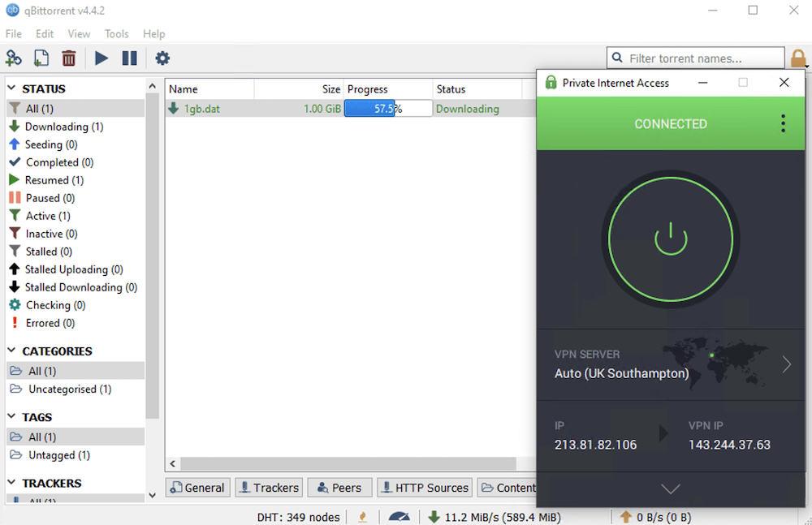Click the Add torrent file icon
Image resolution: width=812 pixels, height=525 pixels.
coord(41,58)
